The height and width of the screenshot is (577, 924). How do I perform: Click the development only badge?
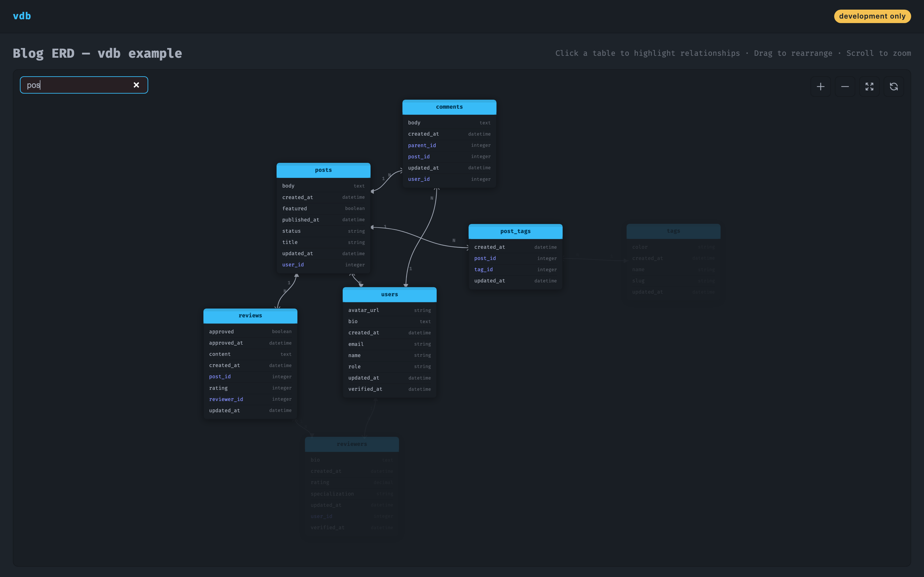point(872,16)
